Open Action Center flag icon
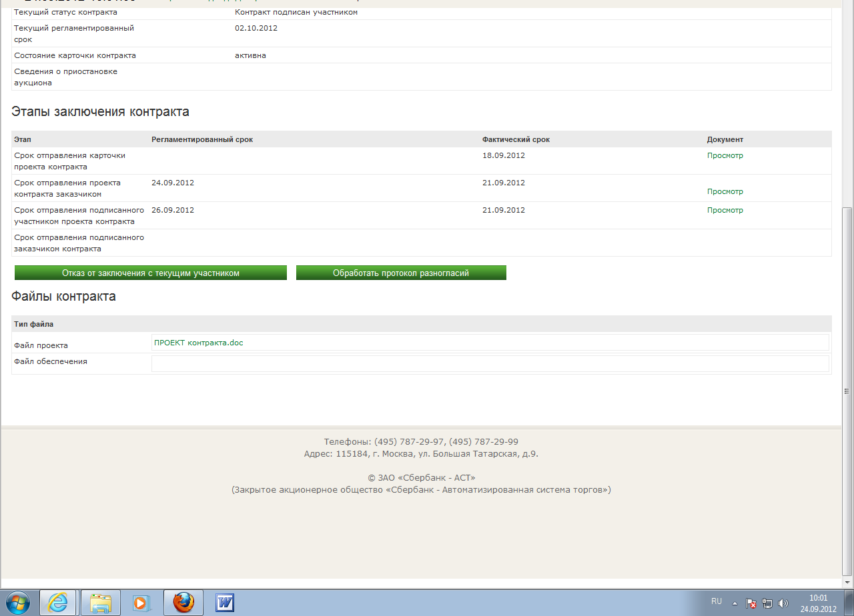 (751, 603)
